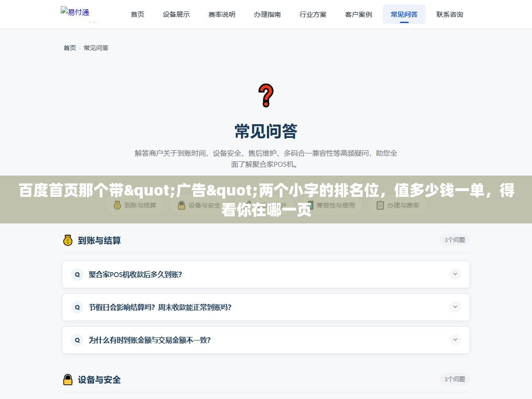The image size is (532, 399).
Task: Expand chevron for 聚合家POS机收款后多久到账
Action: coord(455,274)
